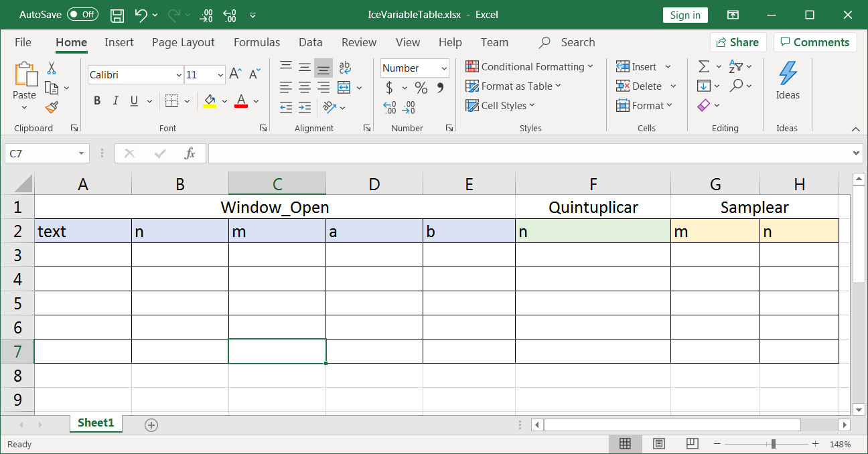Click the Share button
The image size is (868, 454).
point(738,42)
